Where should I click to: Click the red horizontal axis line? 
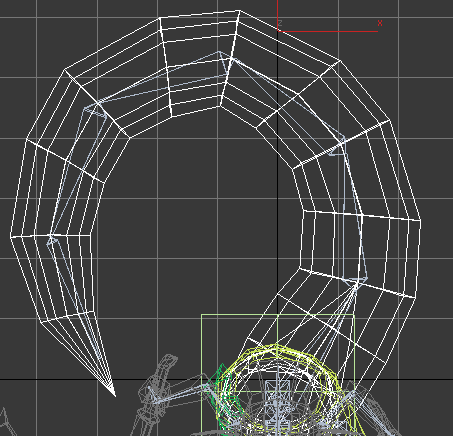328,31
